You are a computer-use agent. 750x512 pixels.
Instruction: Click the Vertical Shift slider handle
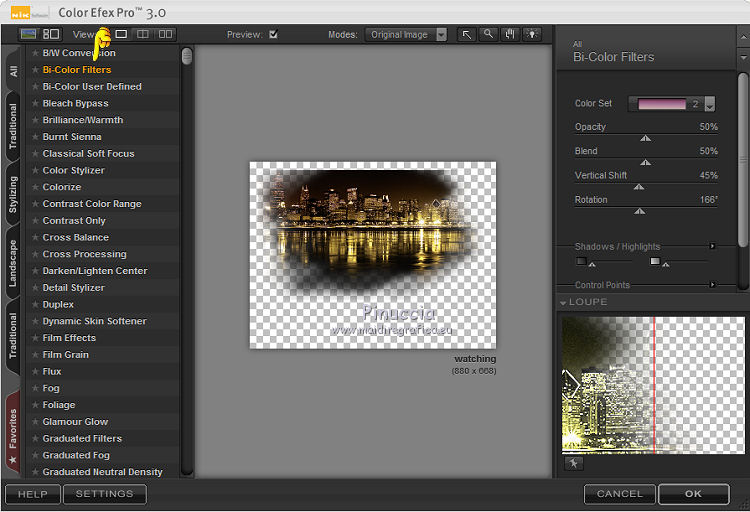pyautogui.click(x=639, y=187)
